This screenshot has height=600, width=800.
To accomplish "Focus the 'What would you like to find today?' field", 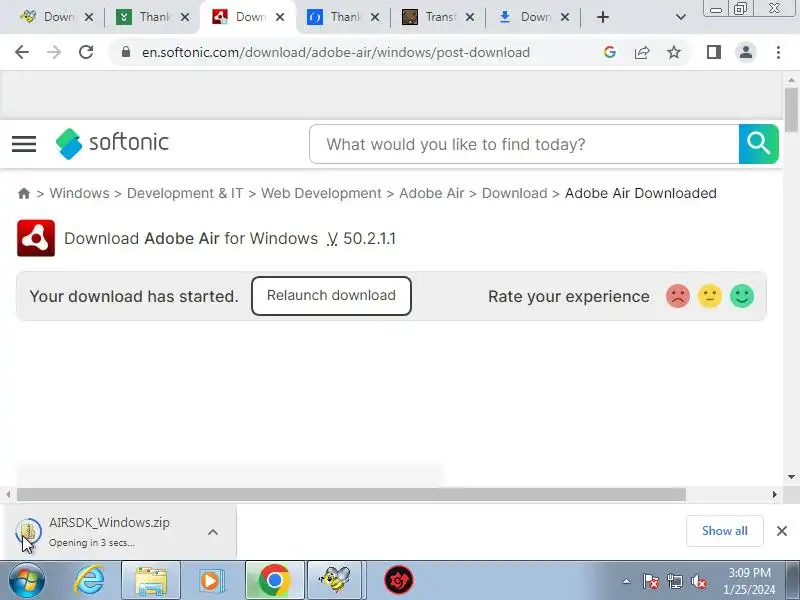I will coord(524,144).
